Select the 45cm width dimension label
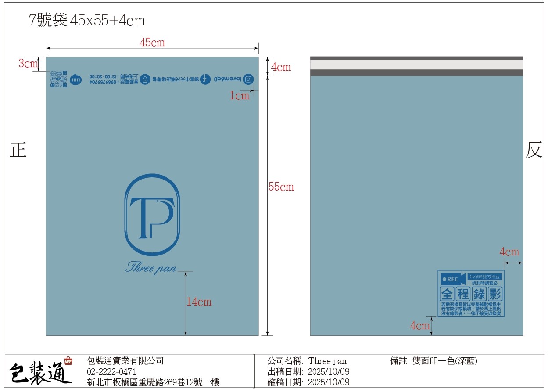Image resolution: width=548 pixels, height=392 pixels. (152, 43)
